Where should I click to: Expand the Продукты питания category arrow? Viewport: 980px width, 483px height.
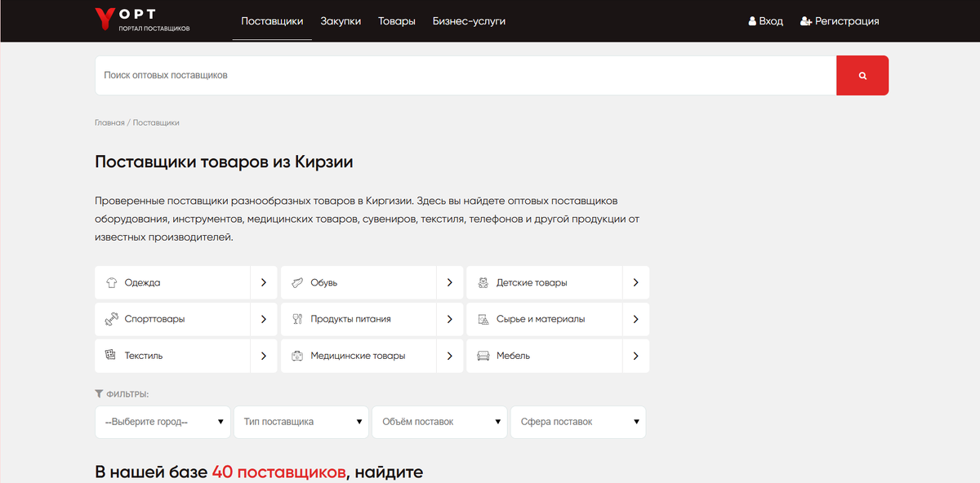(450, 319)
